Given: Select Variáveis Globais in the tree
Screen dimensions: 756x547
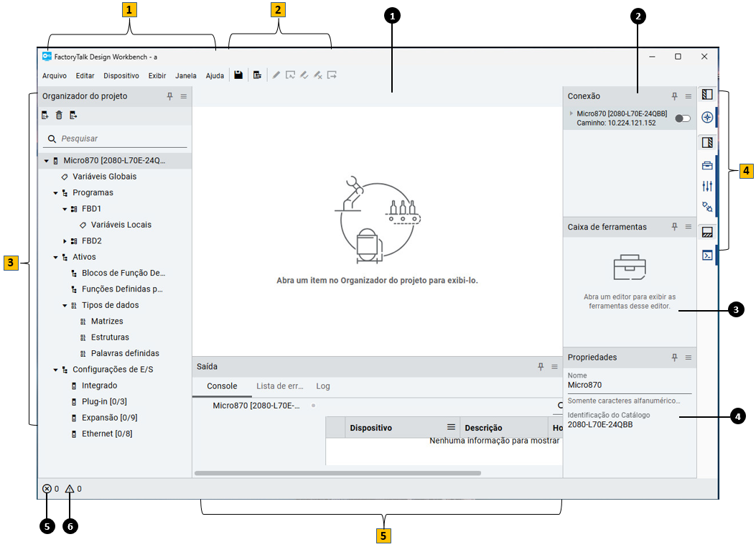Looking at the screenshot, I should [105, 177].
